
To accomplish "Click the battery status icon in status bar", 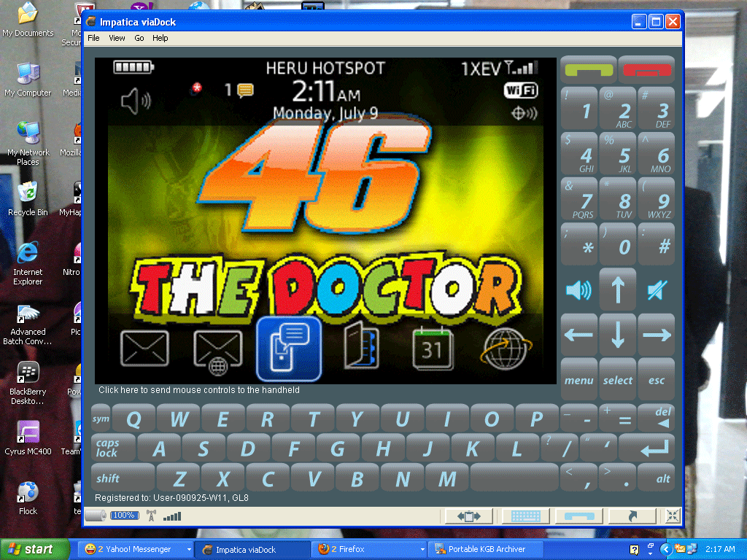I will (x=96, y=516).
